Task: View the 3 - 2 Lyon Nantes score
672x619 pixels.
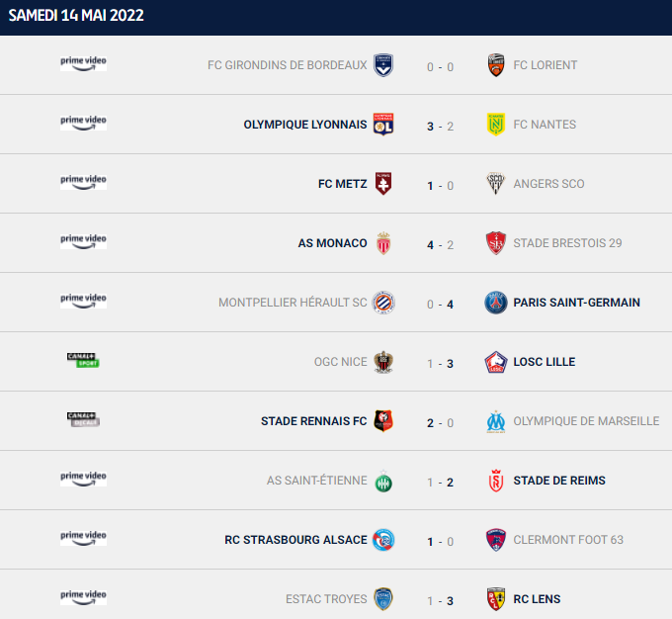Action: coord(440,127)
